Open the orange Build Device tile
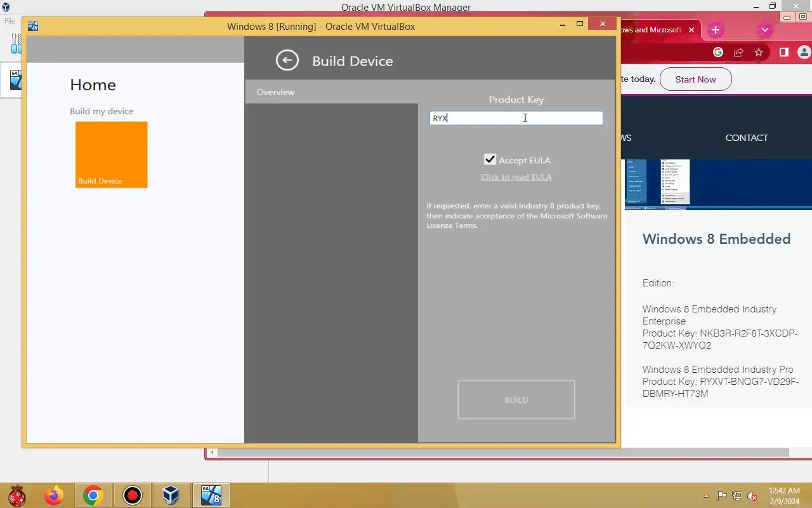812x508 pixels. coord(111,154)
